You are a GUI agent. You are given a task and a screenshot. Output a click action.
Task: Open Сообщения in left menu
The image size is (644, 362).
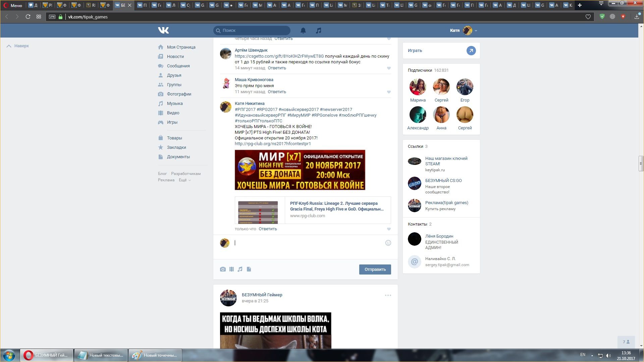178,66
